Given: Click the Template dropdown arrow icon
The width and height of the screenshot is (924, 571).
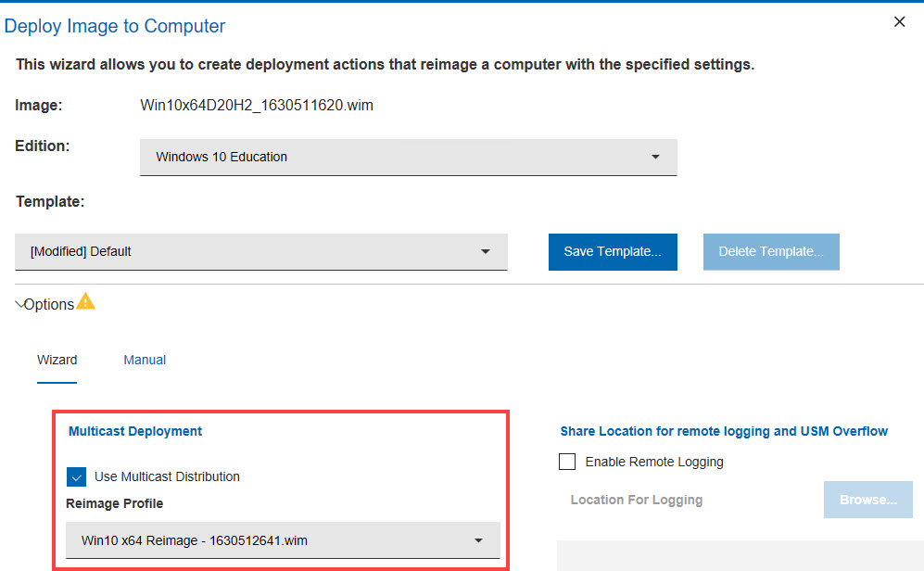Looking at the screenshot, I should pos(485,252).
